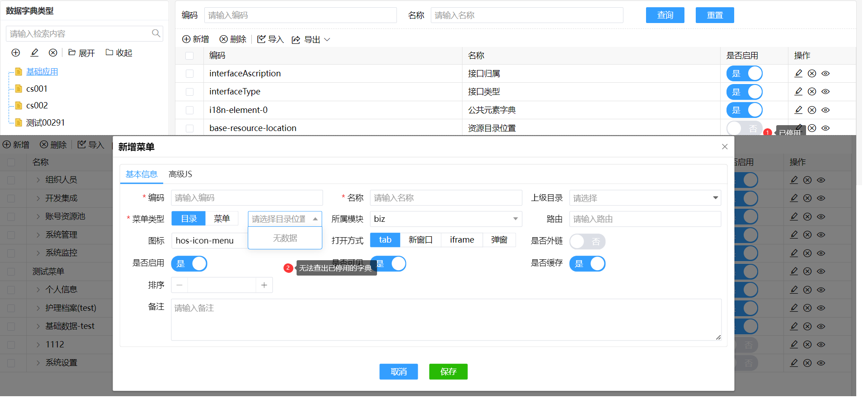Image resolution: width=868 pixels, height=398 pixels.
Task: Toggle enabled switch for i18n-element-0
Action: pos(745,110)
